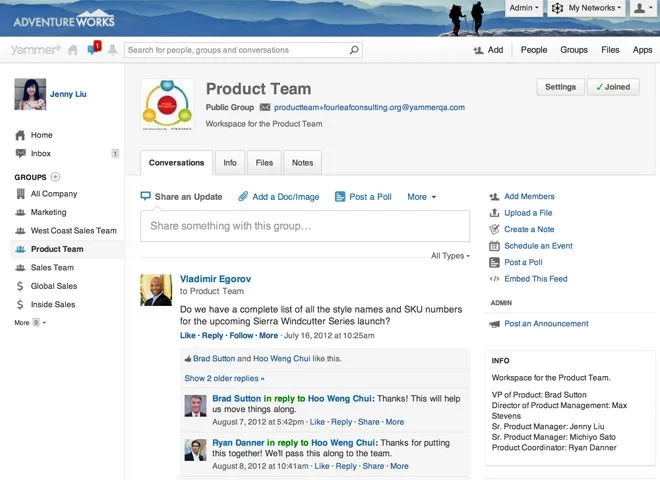Click the Inbox icon in sidebar
The image size is (660, 480).
click(20, 153)
